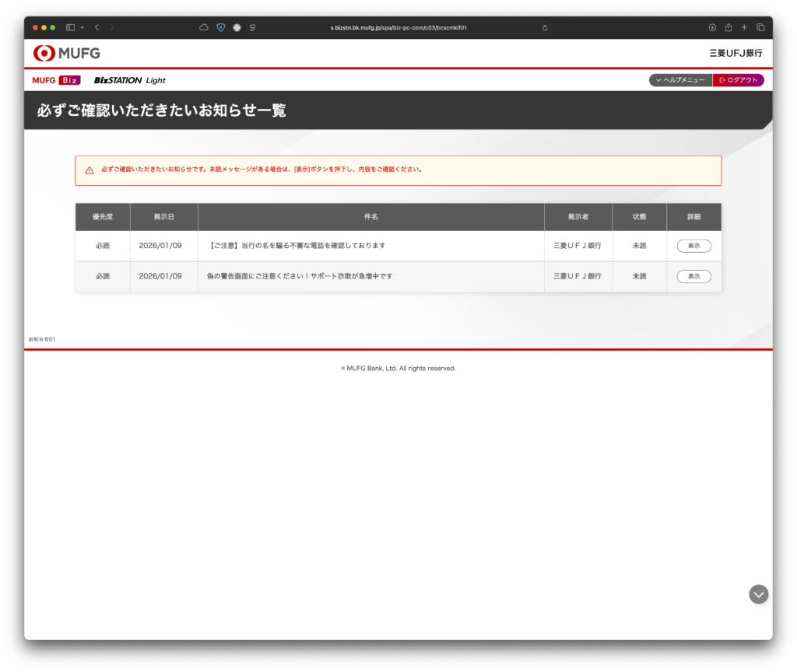Click the MUFG logo in the header

(67, 54)
